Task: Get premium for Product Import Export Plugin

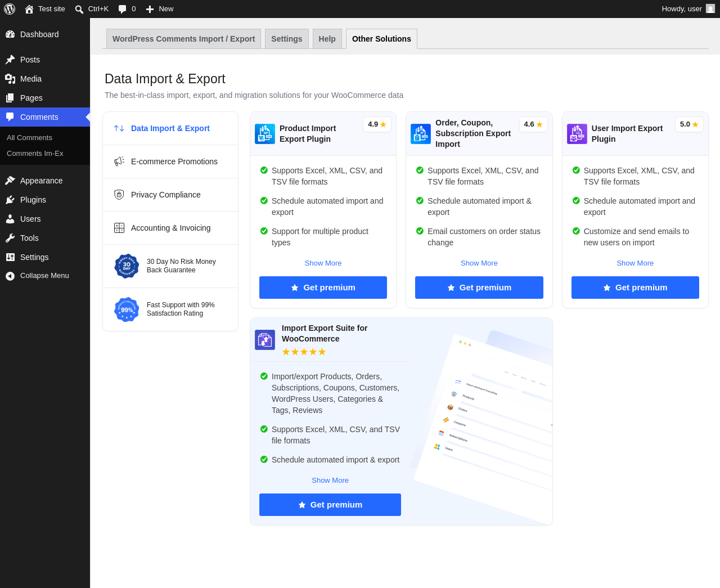Action: (323, 288)
